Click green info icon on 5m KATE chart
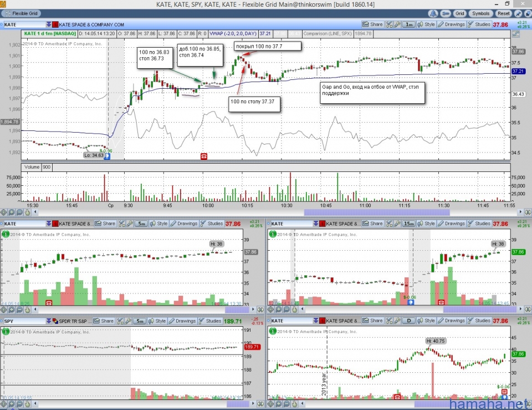 tap(6, 234)
